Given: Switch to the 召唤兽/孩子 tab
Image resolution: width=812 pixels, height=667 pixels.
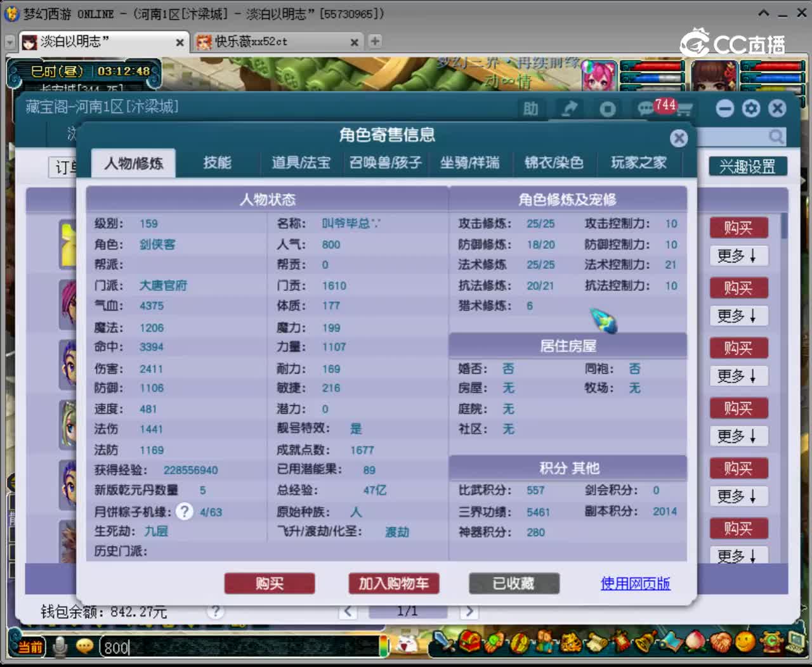Looking at the screenshot, I should pos(385,163).
